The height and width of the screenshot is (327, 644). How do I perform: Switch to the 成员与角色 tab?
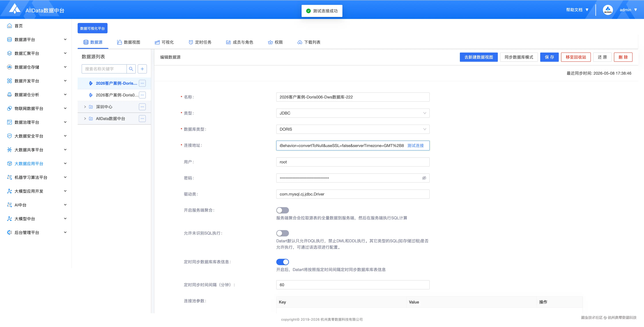239,42
